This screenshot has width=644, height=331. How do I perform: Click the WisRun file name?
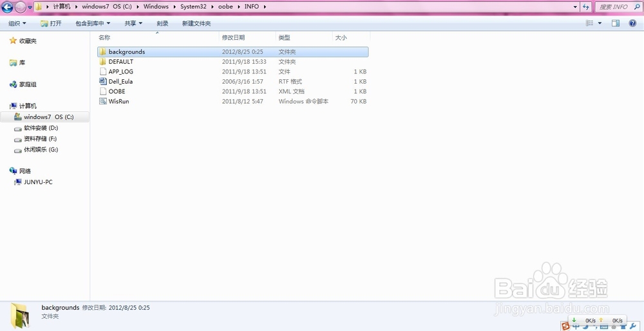click(118, 101)
